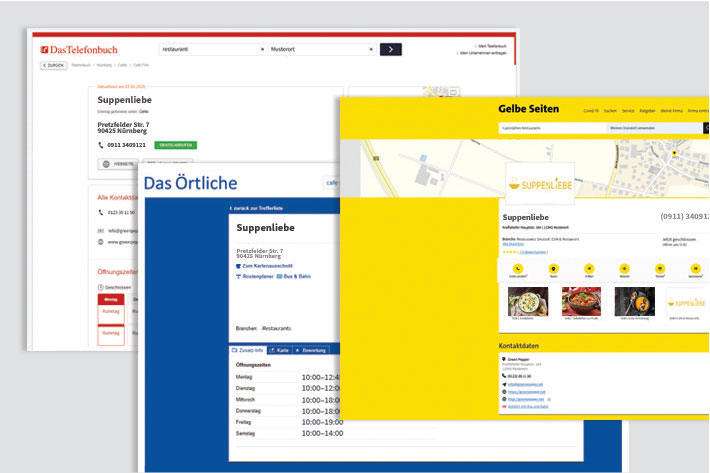Click address pin icon in Kontaktdaten
The image size is (710, 473).
pos(504,359)
